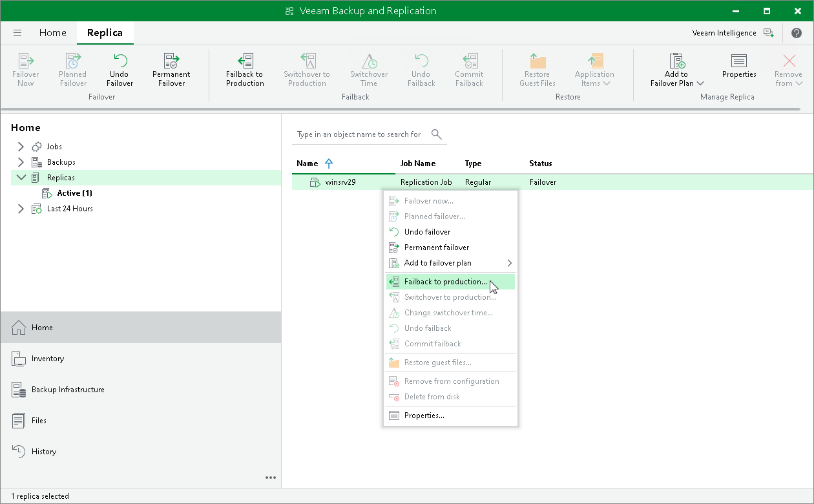Select Undo failover from context menu
Viewport: 814px width, 504px height.
427,232
